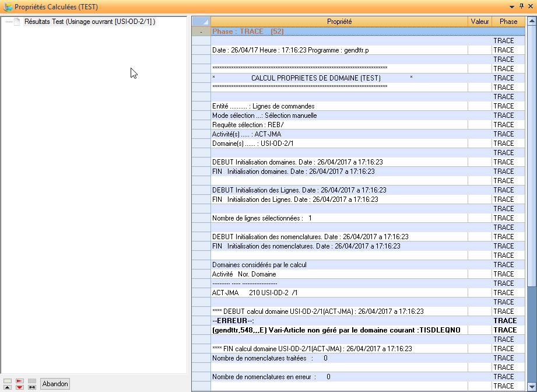The image size is (537, 392).
Task: Click the M marker icon
Action: tap(31, 387)
